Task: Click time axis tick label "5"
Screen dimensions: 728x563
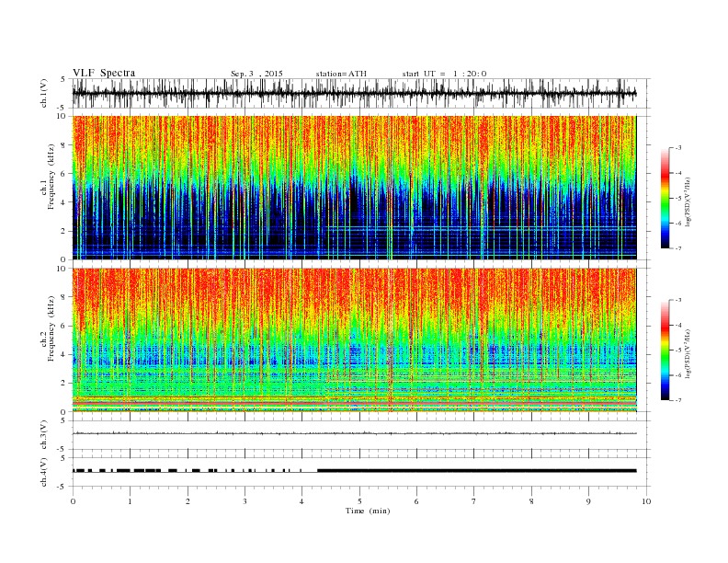Action: [359, 501]
